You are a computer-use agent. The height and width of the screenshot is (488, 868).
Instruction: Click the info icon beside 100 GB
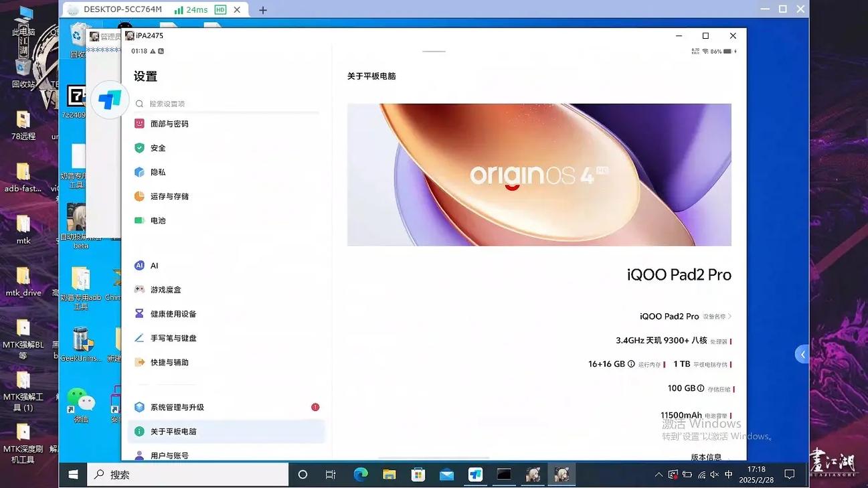pos(701,388)
